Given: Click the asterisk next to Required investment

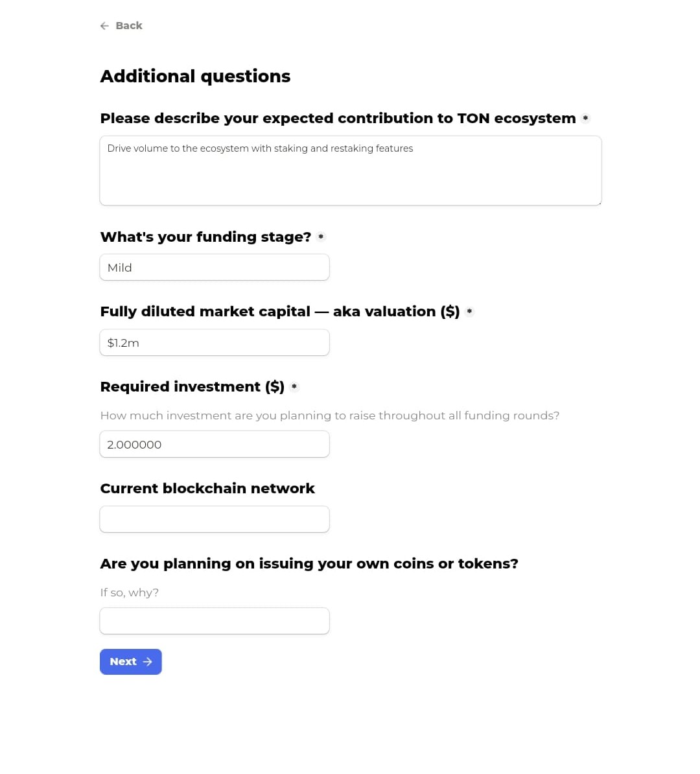Looking at the screenshot, I should coord(294,387).
